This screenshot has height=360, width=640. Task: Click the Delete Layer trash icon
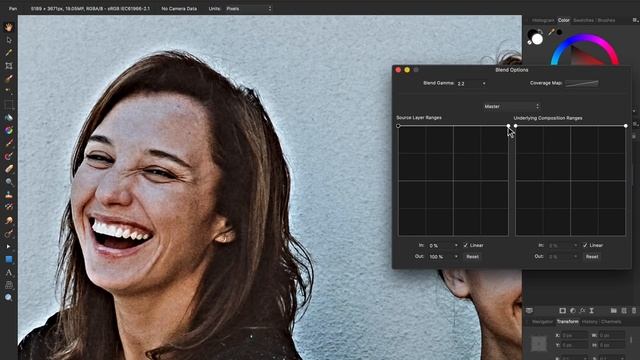[x=634, y=311]
